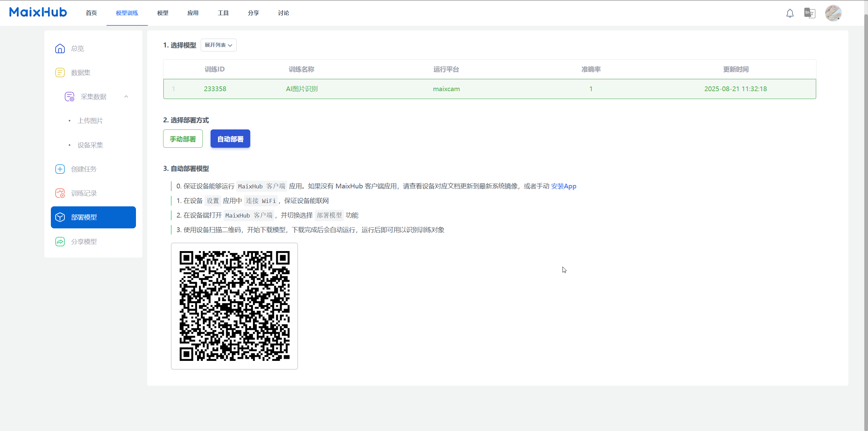868x431 pixels.
Task: Switch to the 模型 top tab
Action: pos(163,13)
